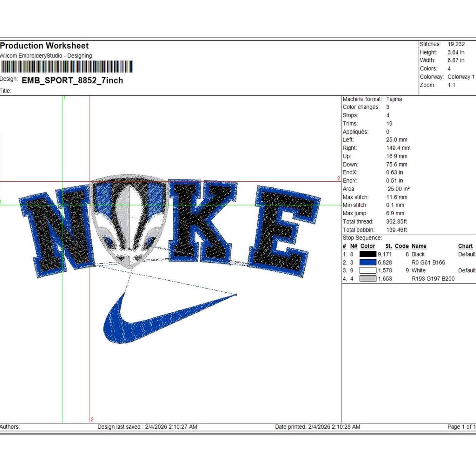Image resolution: width=476 pixels, height=474 pixels.
Task: Select "Default" chart in the White row
Action: 467,270
